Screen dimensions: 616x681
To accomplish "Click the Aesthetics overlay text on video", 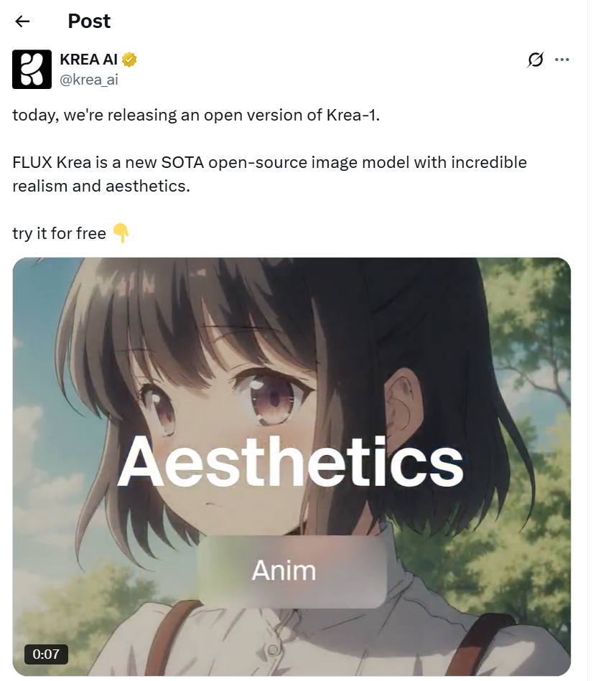I will [290, 461].
